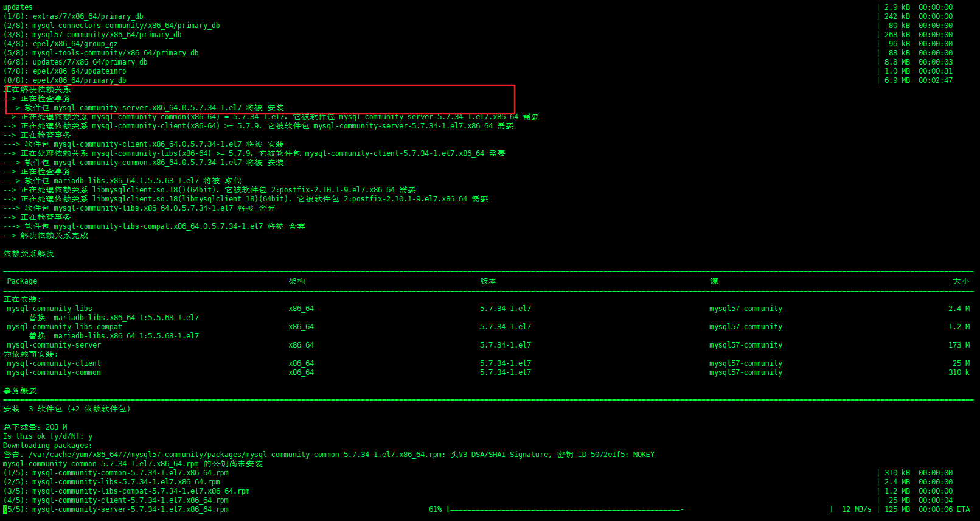
Task: Click the 'Package' column header
Action: 22,281
